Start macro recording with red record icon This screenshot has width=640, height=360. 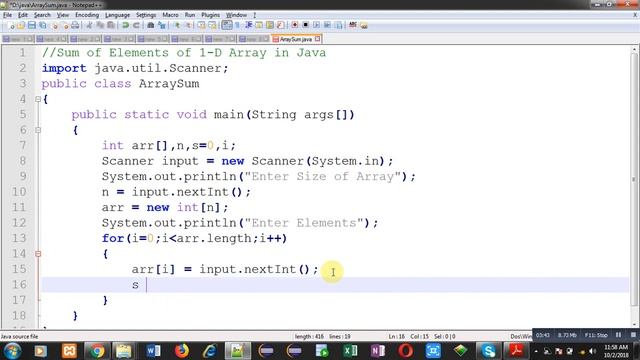pos(295,25)
